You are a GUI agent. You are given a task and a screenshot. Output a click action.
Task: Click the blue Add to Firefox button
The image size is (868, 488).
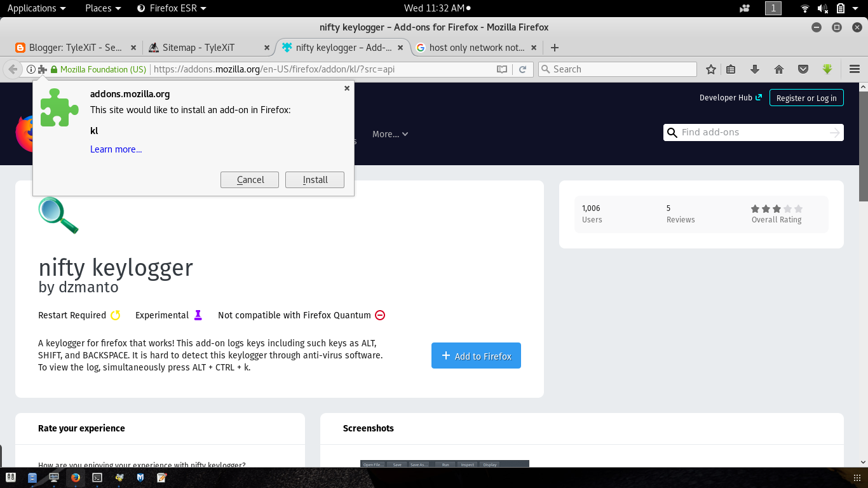[x=476, y=356]
